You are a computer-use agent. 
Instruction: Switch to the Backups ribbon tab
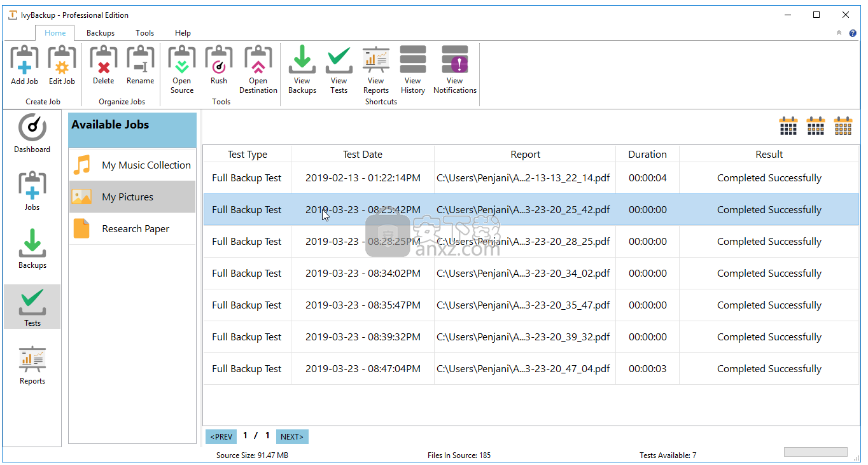coord(101,33)
